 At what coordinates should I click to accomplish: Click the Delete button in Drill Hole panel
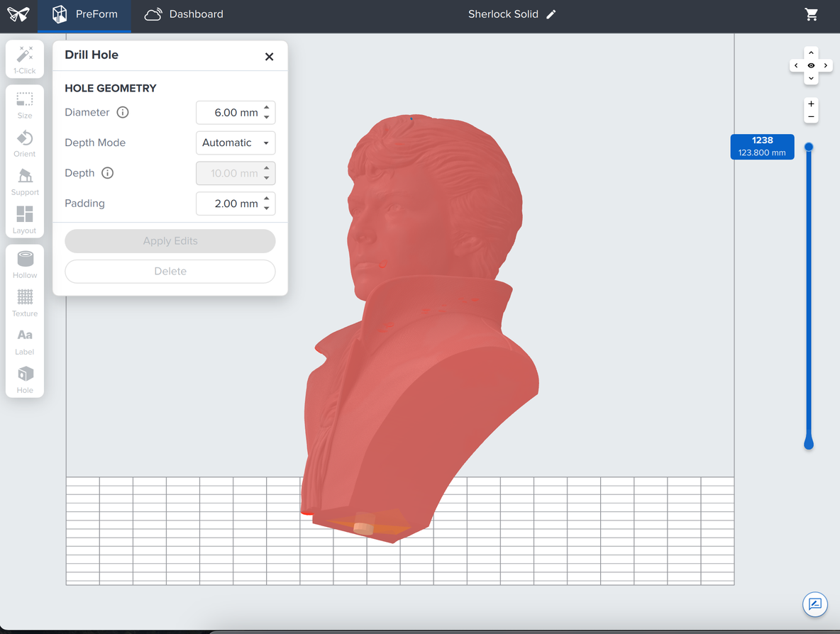[x=170, y=271]
